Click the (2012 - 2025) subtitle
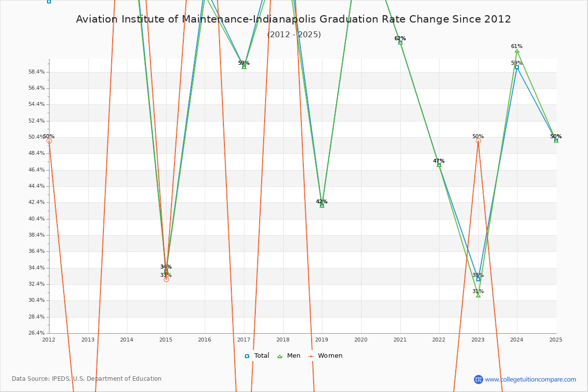This screenshot has height=392, width=588. [x=294, y=35]
